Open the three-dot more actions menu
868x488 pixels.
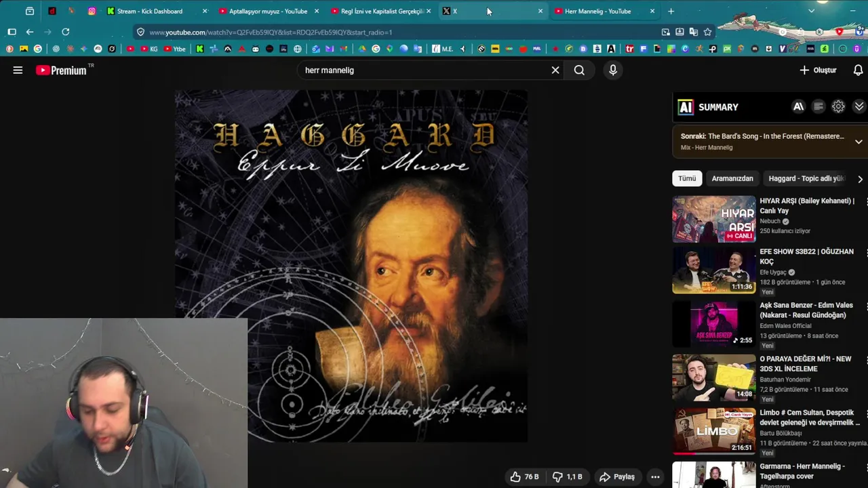(x=655, y=476)
